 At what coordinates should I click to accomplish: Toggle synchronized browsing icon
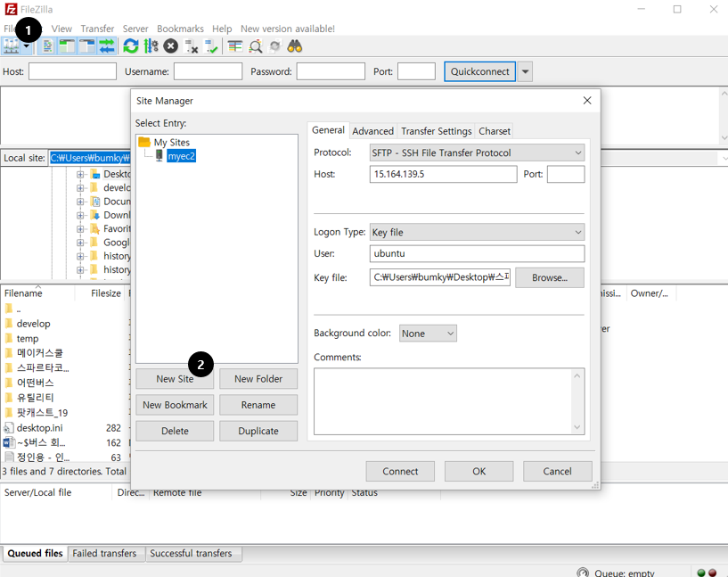[x=274, y=46]
